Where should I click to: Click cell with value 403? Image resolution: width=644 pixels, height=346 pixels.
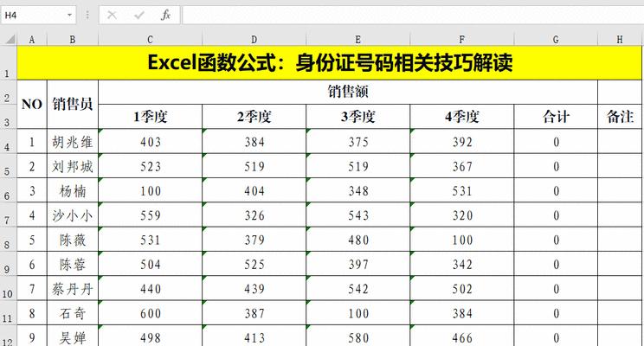click(x=150, y=142)
